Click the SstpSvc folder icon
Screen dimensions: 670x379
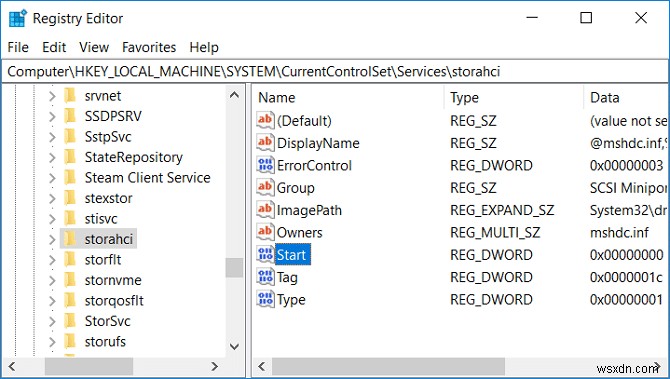coord(70,136)
